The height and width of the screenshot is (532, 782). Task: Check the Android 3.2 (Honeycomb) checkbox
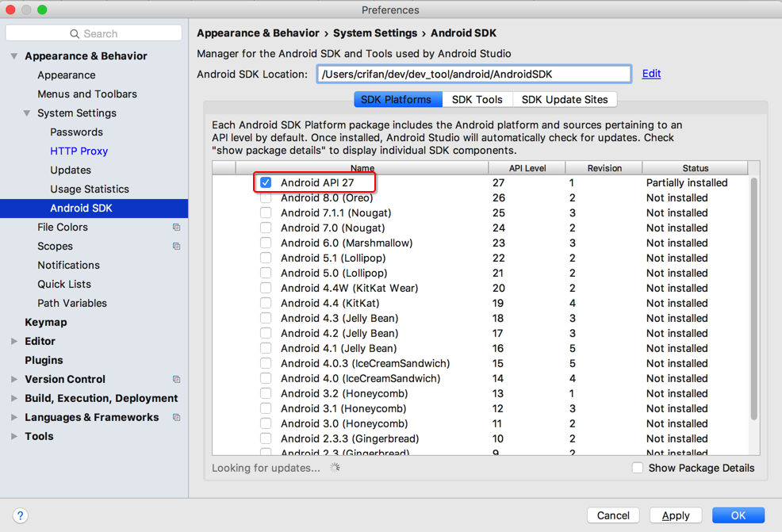coord(266,393)
